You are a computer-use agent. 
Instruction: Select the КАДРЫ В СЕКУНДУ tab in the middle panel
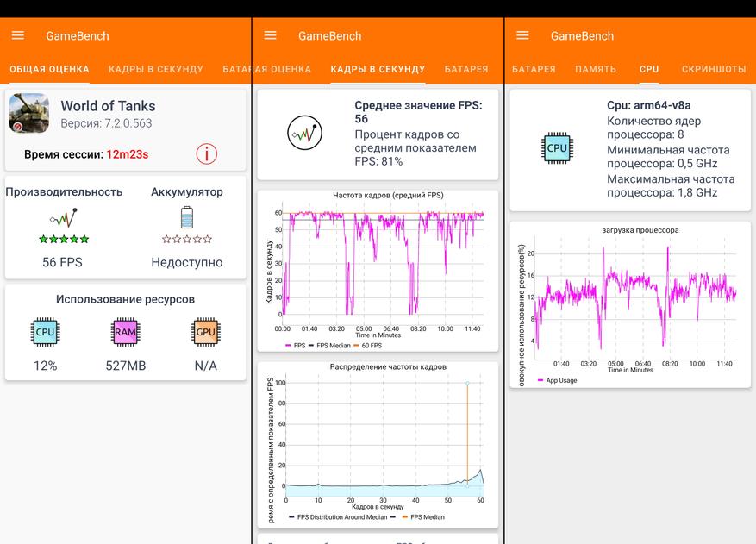pos(378,69)
